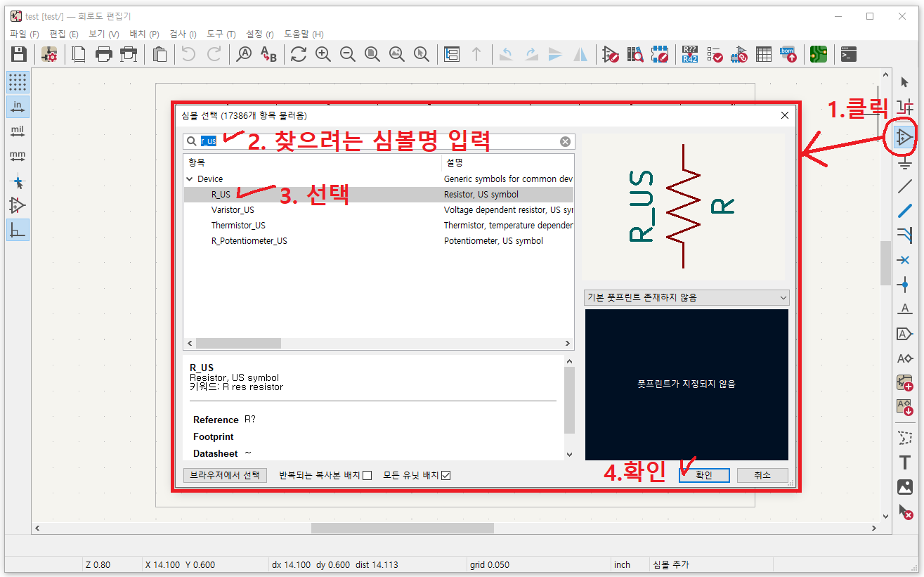Open the 도구 (T) menu

tap(221, 34)
